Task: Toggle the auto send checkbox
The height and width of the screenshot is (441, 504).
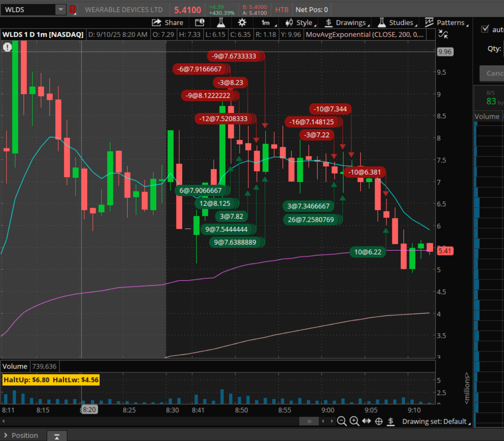Action: [x=485, y=29]
